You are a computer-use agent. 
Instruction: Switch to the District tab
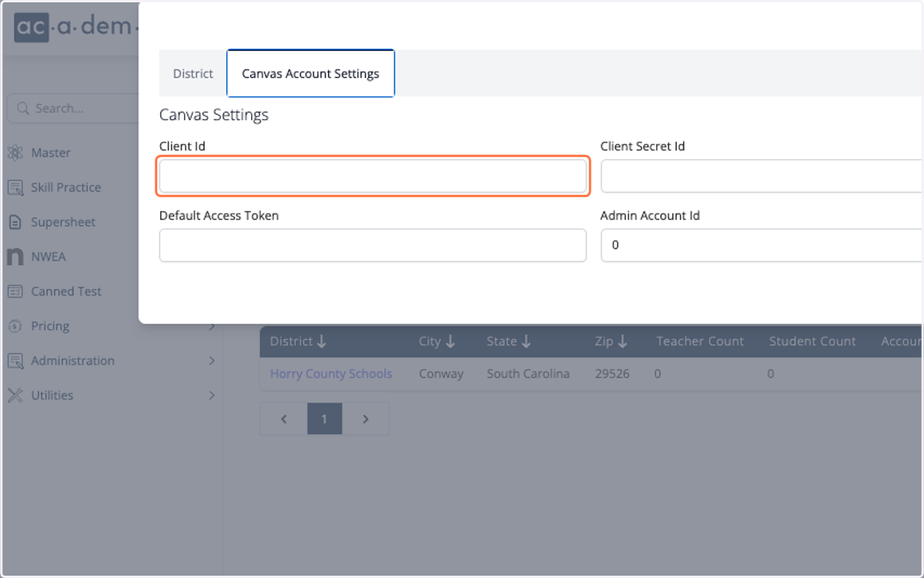coord(192,73)
